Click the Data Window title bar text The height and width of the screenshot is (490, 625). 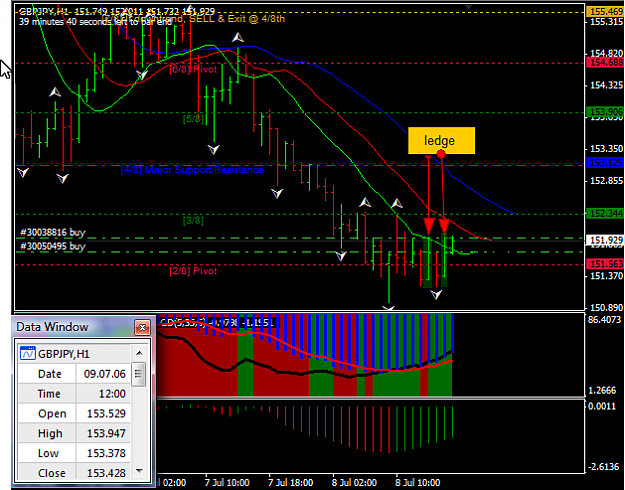coord(52,327)
